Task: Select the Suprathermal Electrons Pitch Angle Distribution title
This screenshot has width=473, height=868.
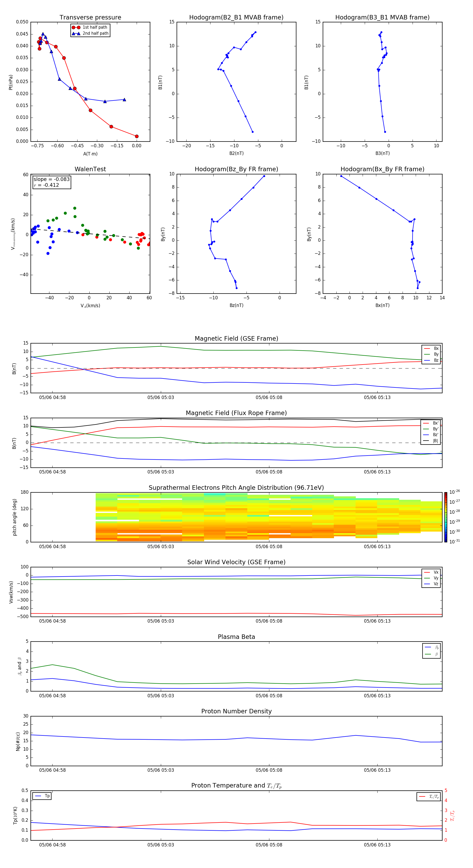Action: 236,488
